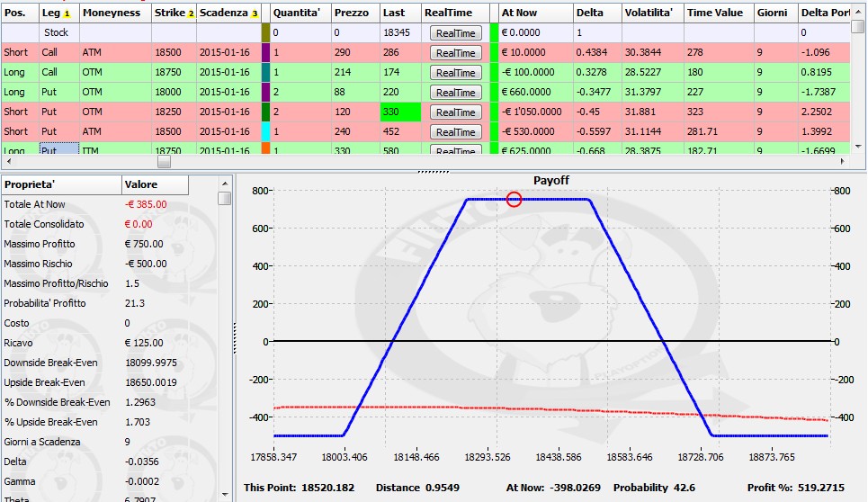Click down arrow of properties panel scrollbar
This screenshot has width=868, height=502.
click(225, 495)
